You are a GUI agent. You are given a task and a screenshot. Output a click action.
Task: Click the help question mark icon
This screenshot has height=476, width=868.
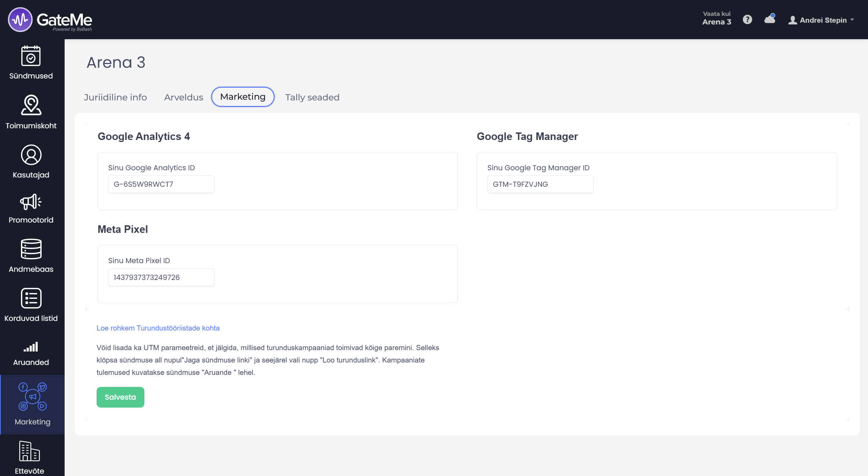tap(747, 20)
